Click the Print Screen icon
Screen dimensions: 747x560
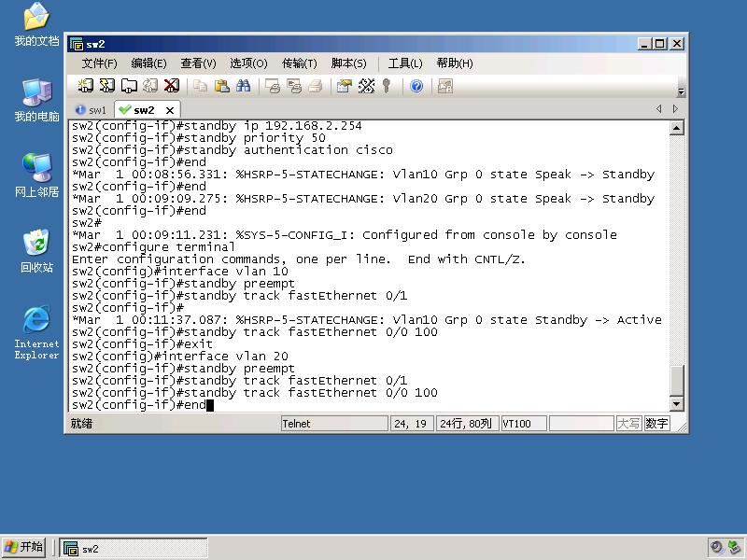273,86
